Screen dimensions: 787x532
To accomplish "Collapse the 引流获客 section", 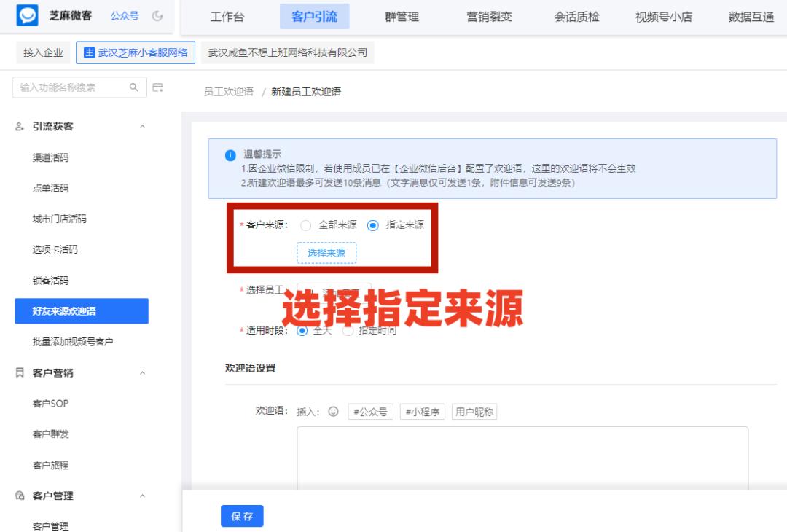I will pos(143,127).
